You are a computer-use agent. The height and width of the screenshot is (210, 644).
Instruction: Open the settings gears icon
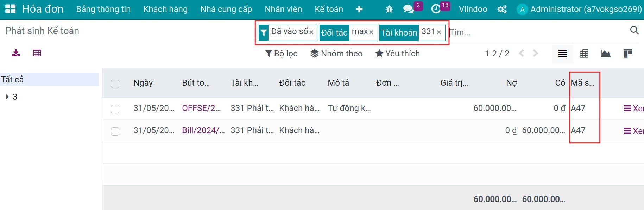pyautogui.click(x=502, y=9)
